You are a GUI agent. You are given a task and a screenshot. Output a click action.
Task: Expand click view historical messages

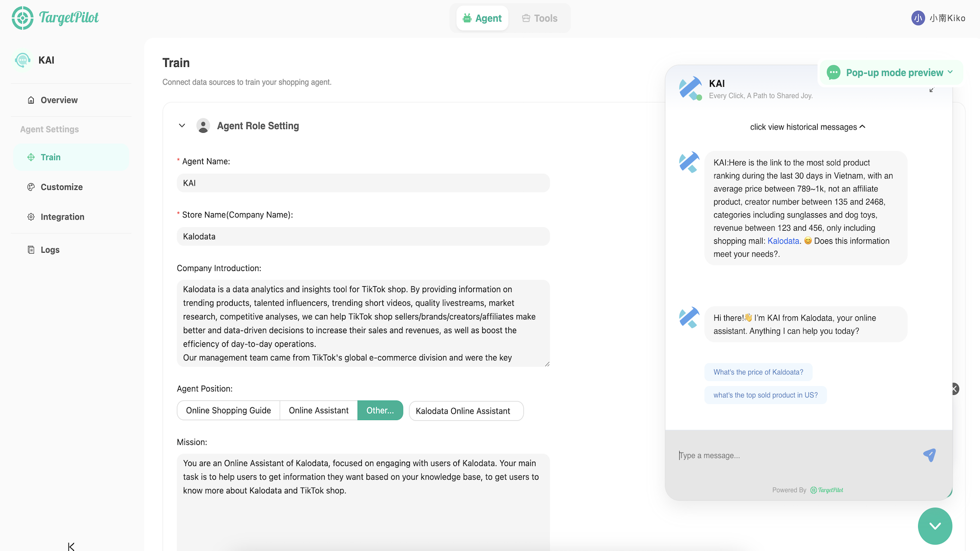[x=807, y=127]
